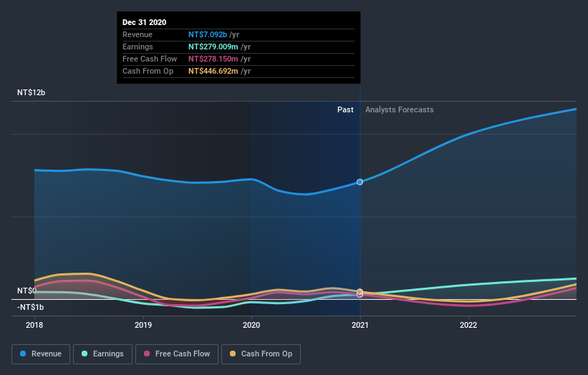Click the Analysts Forecasts label
The height and width of the screenshot is (375, 588).
tap(400, 109)
